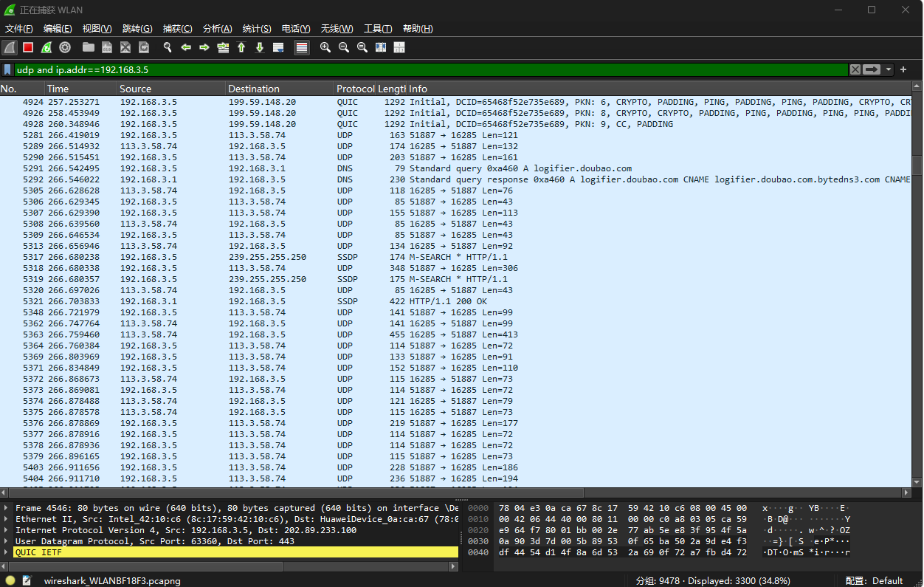Reload this capture file
This screenshot has height=587, width=924.
pyautogui.click(x=144, y=47)
